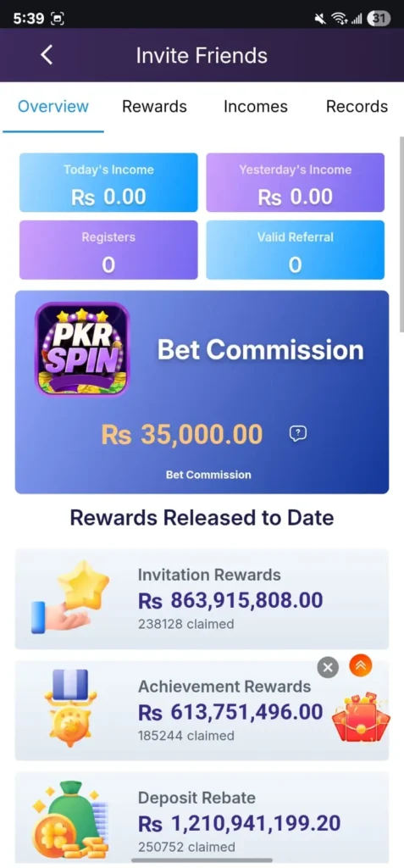Open Today's Income card
This screenshot has height=868, width=404.
point(108,183)
